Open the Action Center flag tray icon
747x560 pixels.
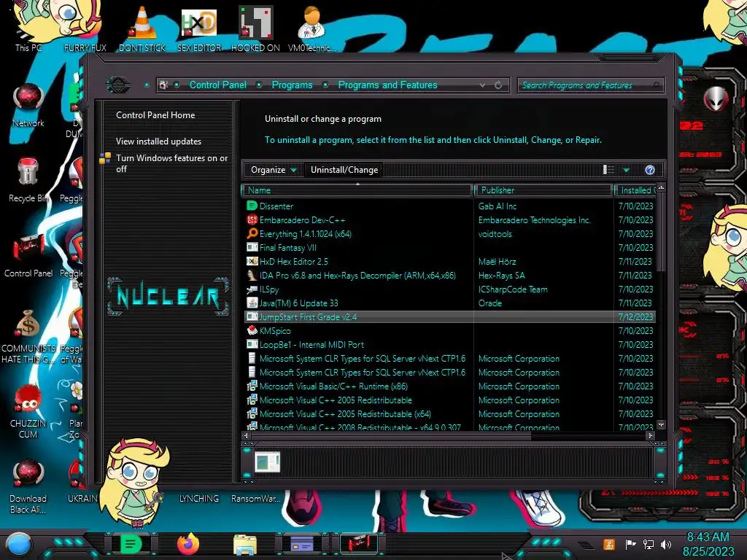tap(630, 544)
